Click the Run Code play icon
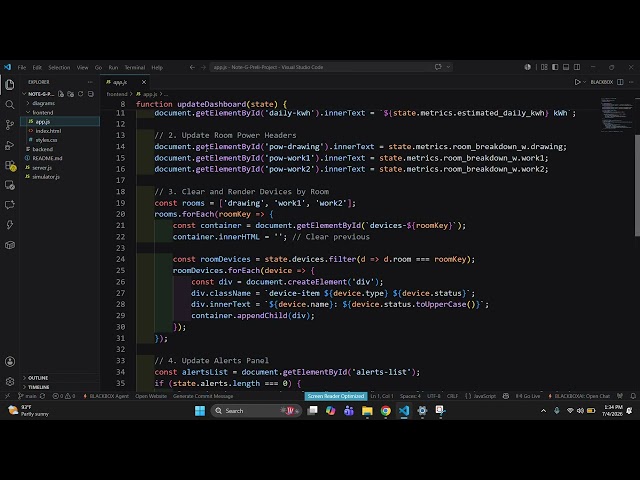The width and height of the screenshot is (640, 480). [x=577, y=82]
